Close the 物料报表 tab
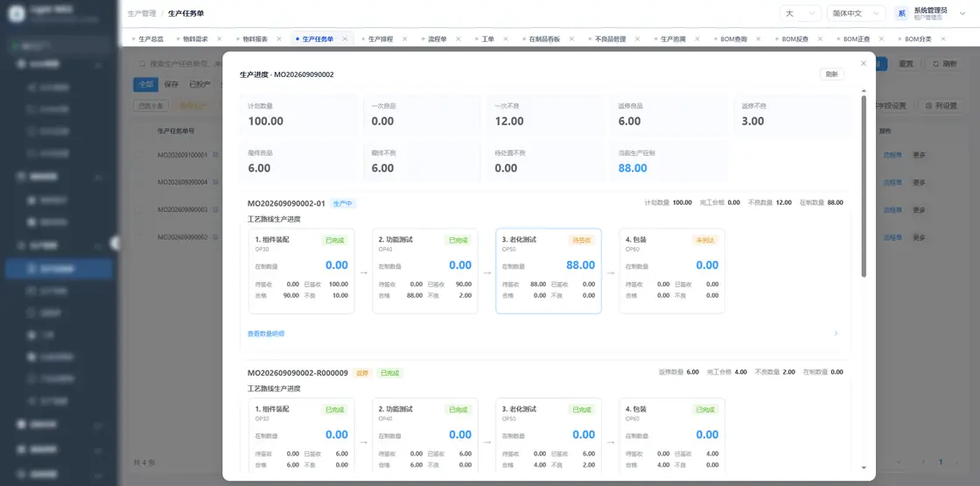Viewport: 980px width, 486px height. [279, 39]
